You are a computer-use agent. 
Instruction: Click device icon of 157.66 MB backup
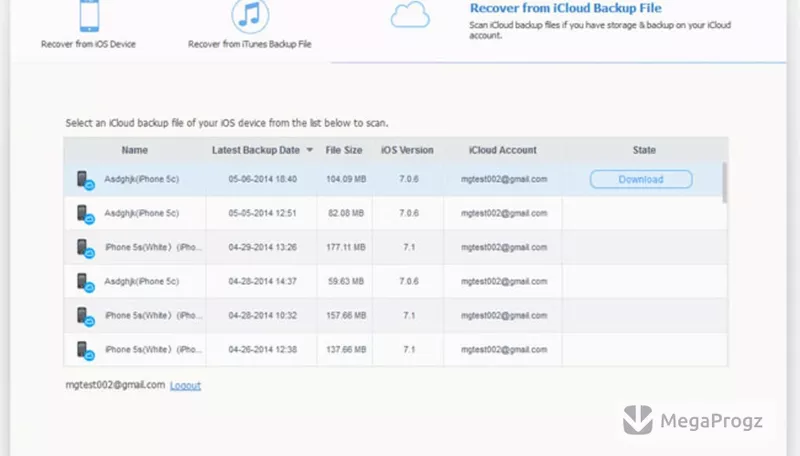click(x=85, y=317)
